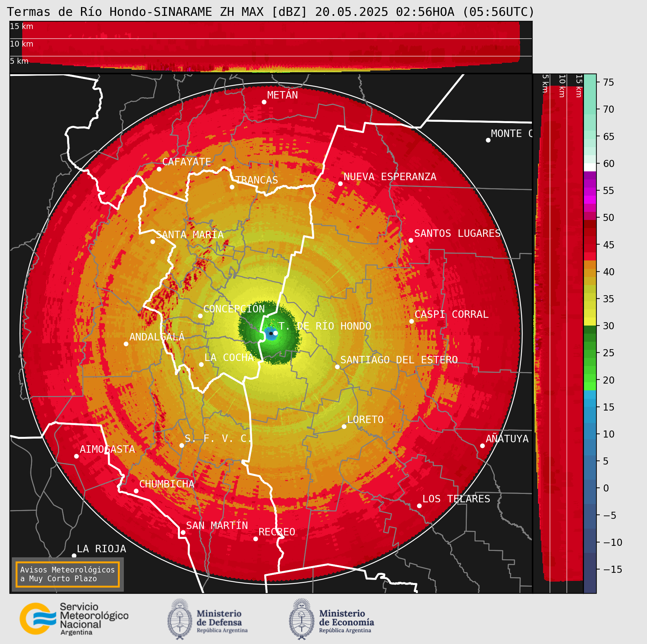Click the SANTIAGO DEL ESTERO map label

[x=399, y=360]
